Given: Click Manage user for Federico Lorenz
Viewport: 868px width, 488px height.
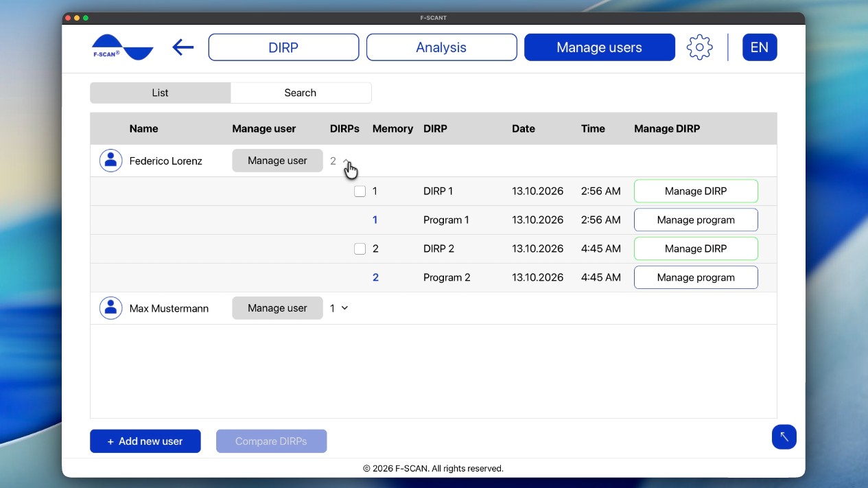Looking at the screenshot, I should (277, 161).
